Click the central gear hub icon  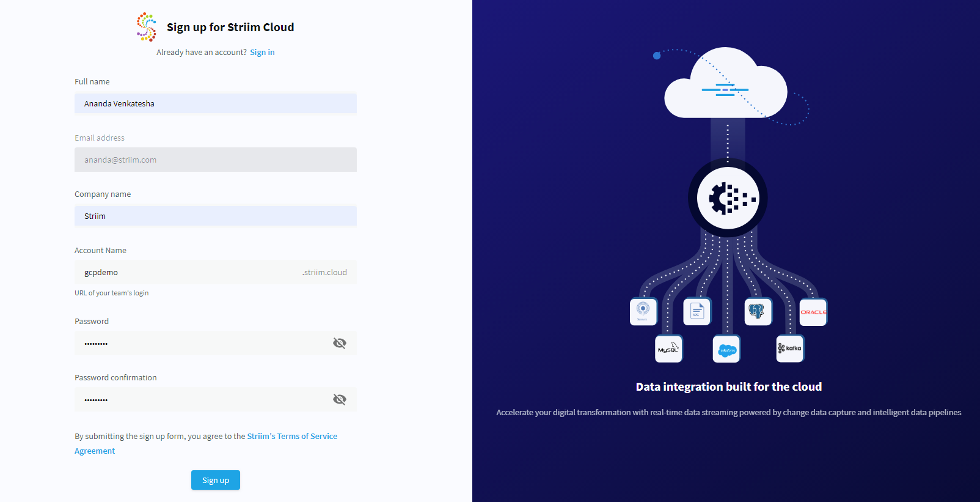pos(728,199)
